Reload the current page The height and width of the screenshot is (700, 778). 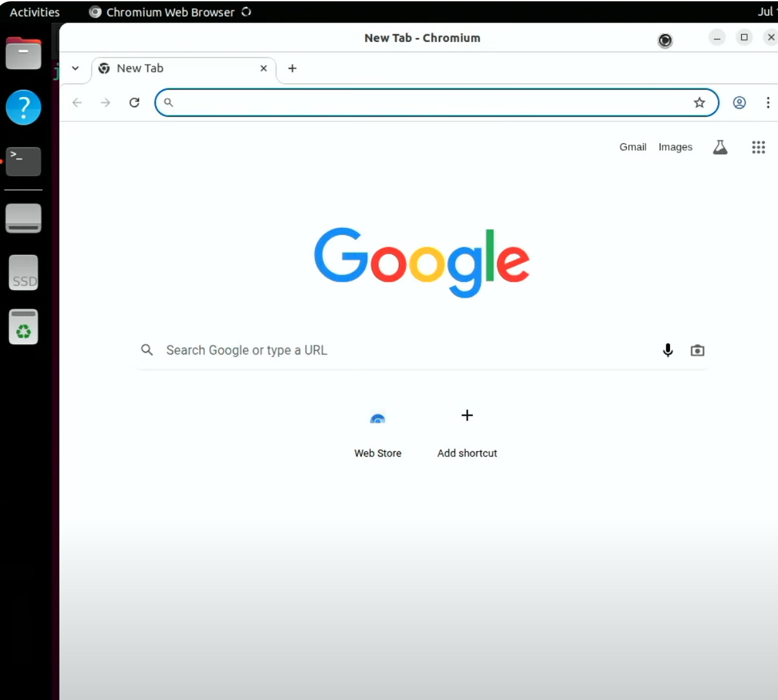pos(134,103)
